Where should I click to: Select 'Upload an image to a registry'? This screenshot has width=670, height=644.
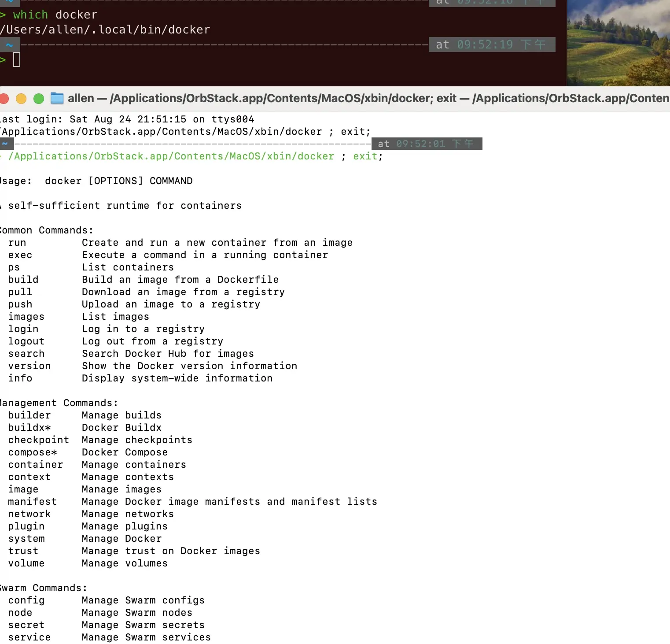(171, 304)
